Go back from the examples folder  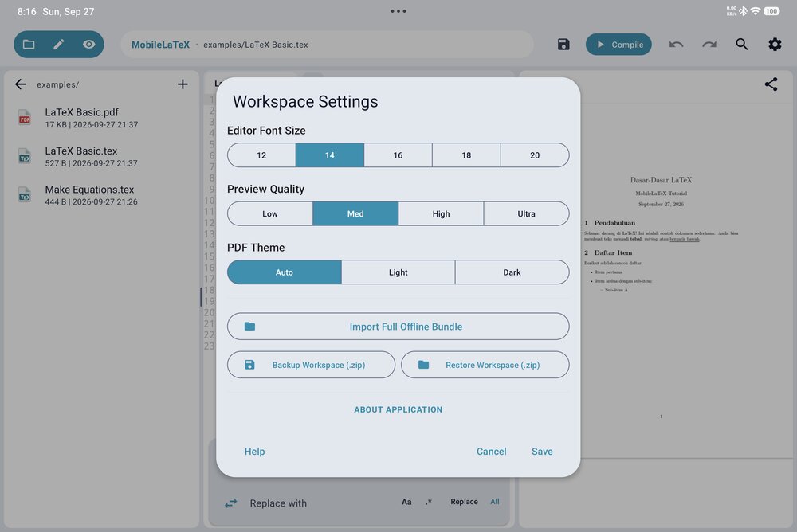(21, 84)
